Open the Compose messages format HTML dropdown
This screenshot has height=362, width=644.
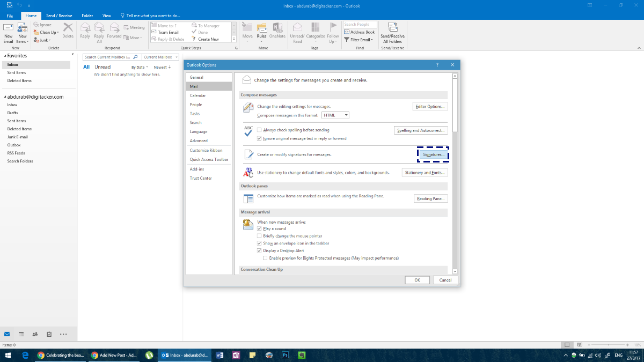[x=335, y=115]
